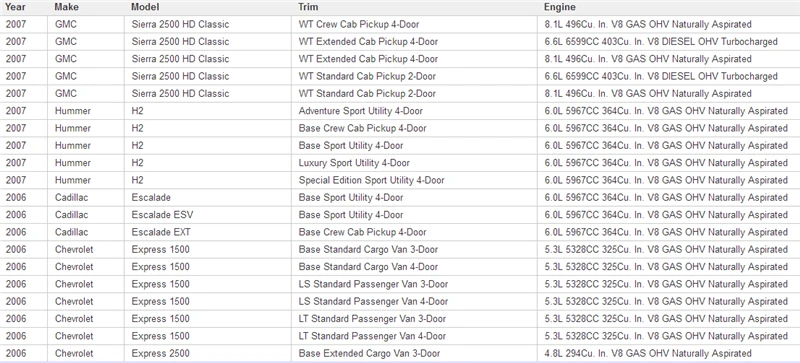Select the 4.8L 294Cu. In. V8 engine cell
The image size is (800, 363).
(x=668, y=353)
